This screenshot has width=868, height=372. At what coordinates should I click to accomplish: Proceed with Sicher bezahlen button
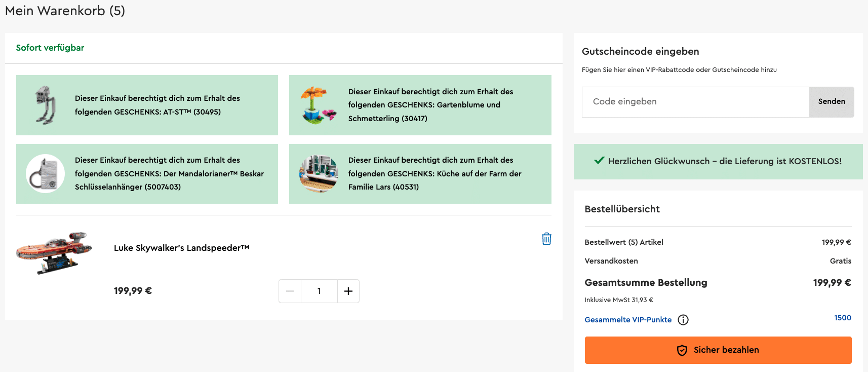[718, 350]
